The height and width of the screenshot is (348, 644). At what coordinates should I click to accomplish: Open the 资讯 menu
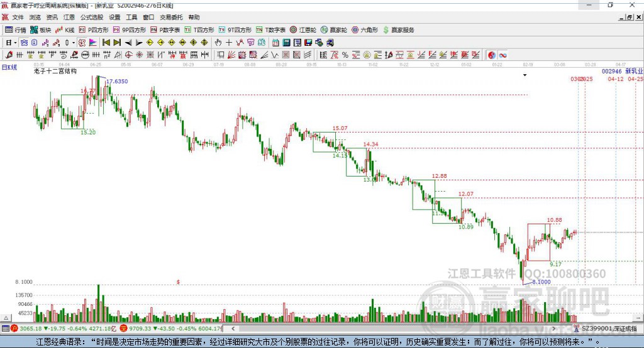[x=52, y=17]
